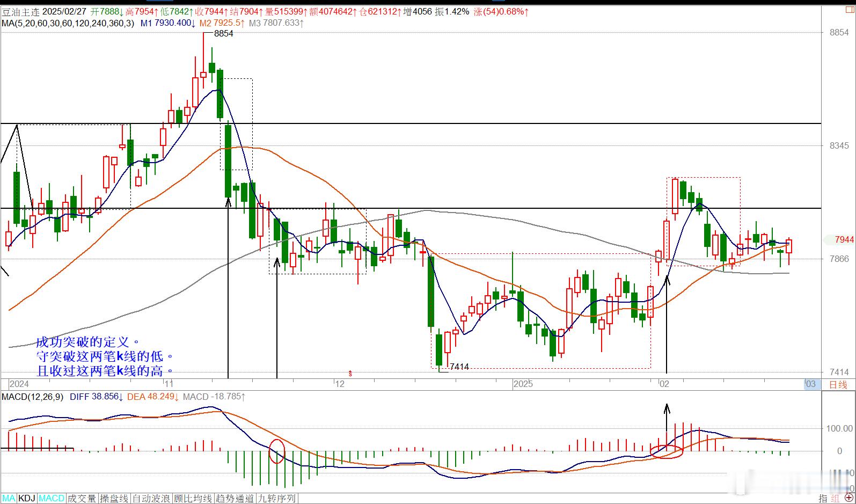This screenshot has width=856, height=504.
Task: Click the DIFF 38.856 value
Action: coord(97,397)
